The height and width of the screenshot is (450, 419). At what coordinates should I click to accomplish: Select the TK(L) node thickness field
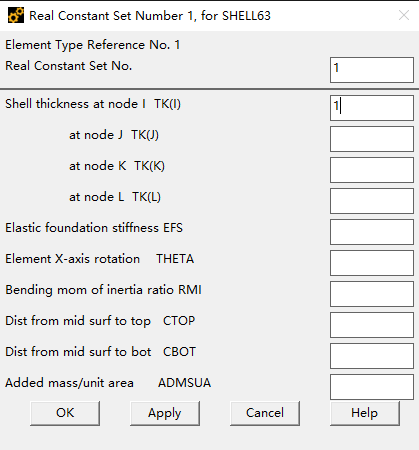coord(372,201)
